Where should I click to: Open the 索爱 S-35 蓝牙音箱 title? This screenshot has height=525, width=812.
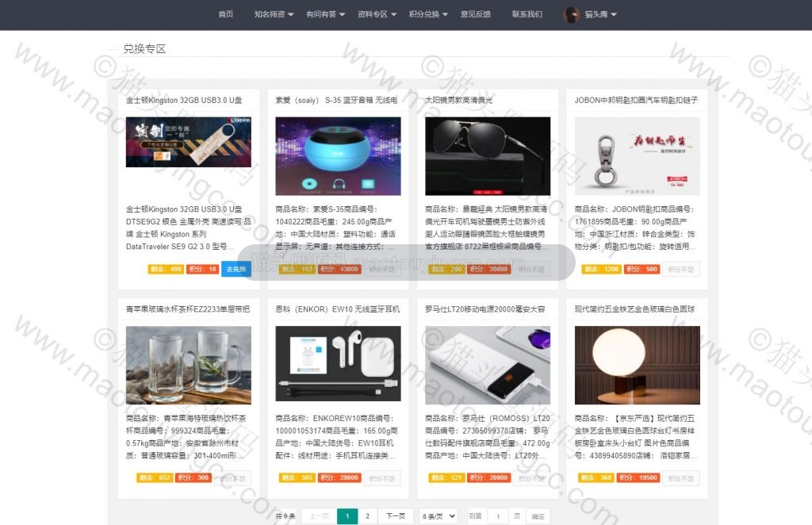336,100
